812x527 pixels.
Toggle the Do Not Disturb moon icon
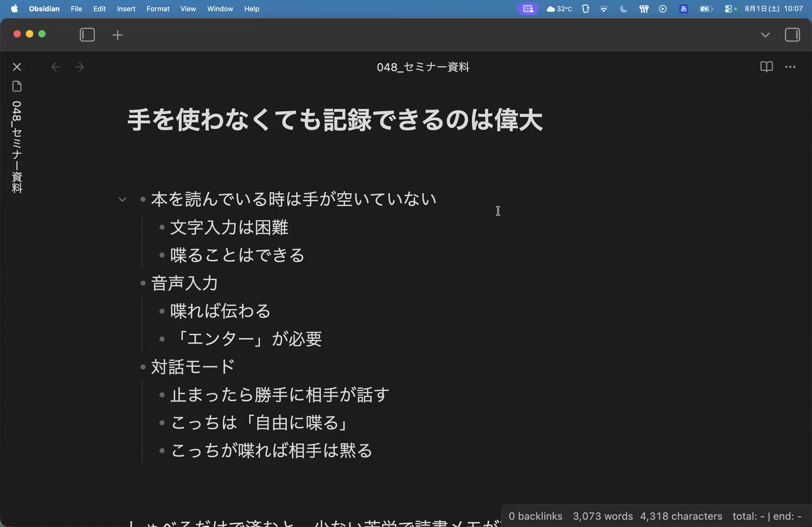click(x=624, y=9)
